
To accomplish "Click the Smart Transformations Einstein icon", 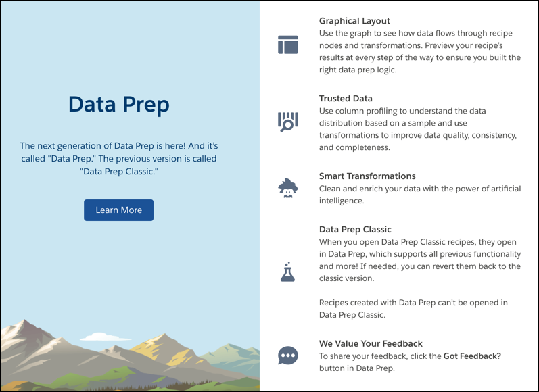I will (288, 189).
